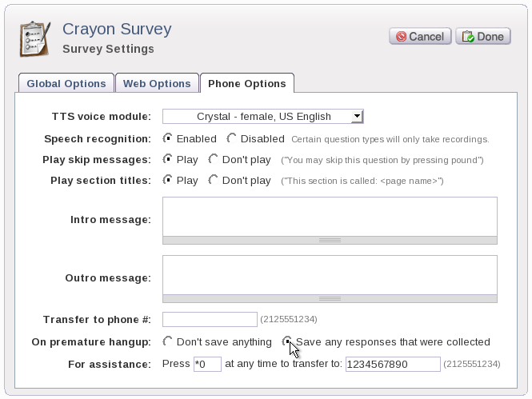Viewport: 532px width, 399px height.
Task: Click inside the Intro message text area
Action: tap(330, 217)
